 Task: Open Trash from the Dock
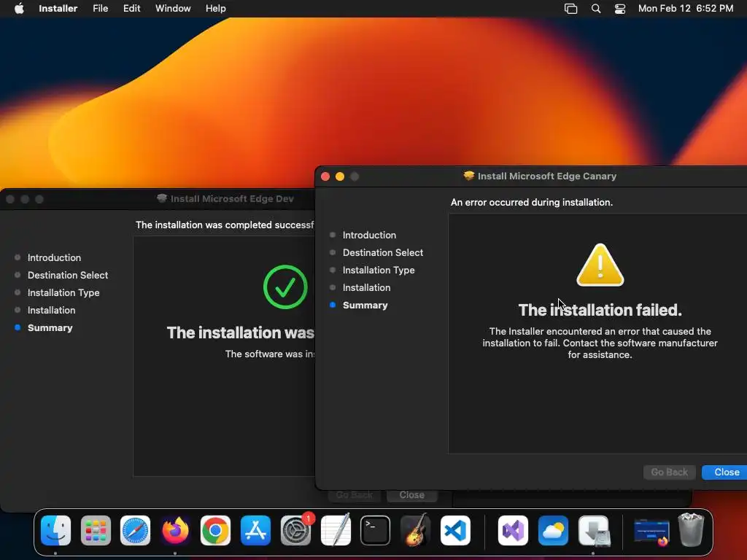[x=692, y=529]
